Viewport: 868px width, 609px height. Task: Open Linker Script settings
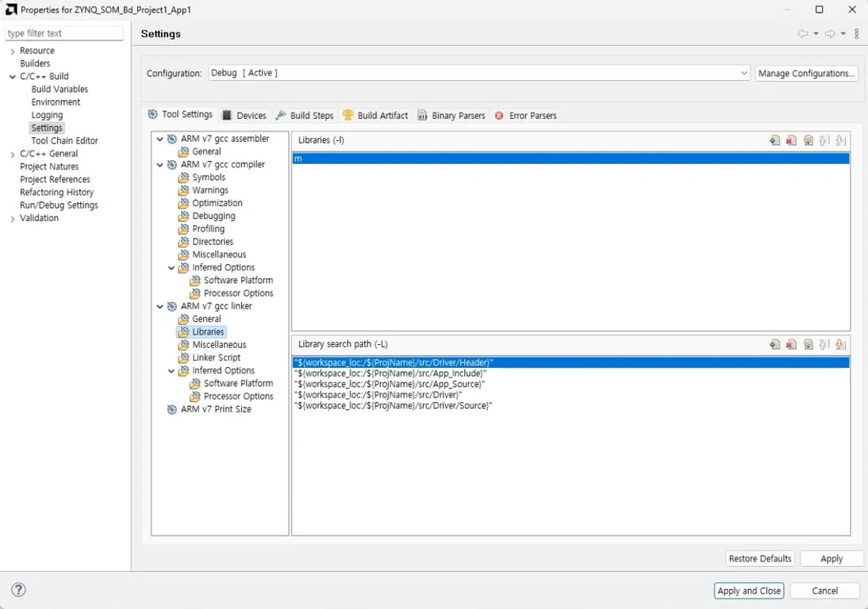[216, 358]
